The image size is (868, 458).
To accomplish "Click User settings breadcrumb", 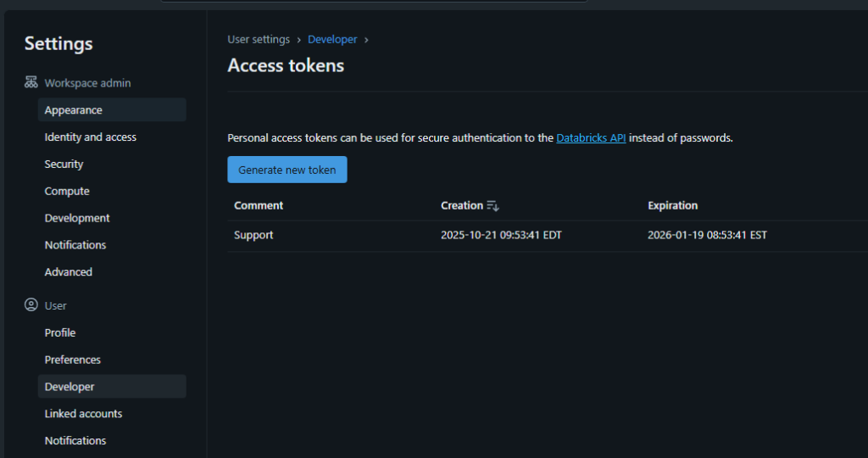I will tap(259, 40).
